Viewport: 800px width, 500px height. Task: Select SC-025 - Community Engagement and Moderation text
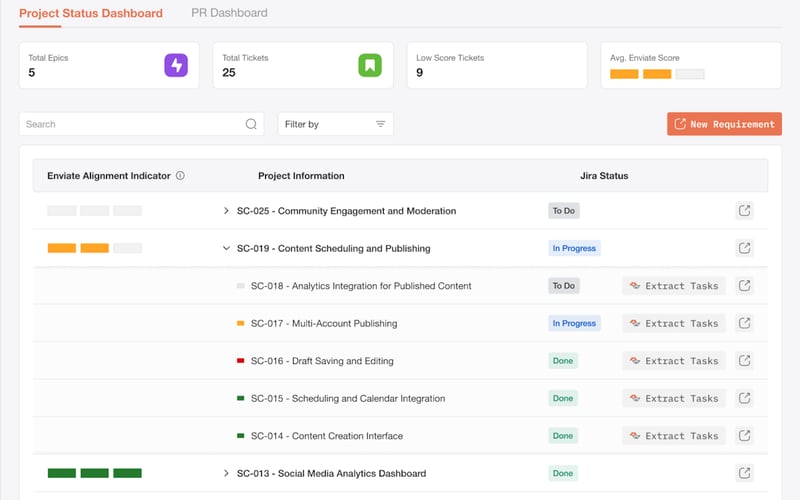coord(346,211)
